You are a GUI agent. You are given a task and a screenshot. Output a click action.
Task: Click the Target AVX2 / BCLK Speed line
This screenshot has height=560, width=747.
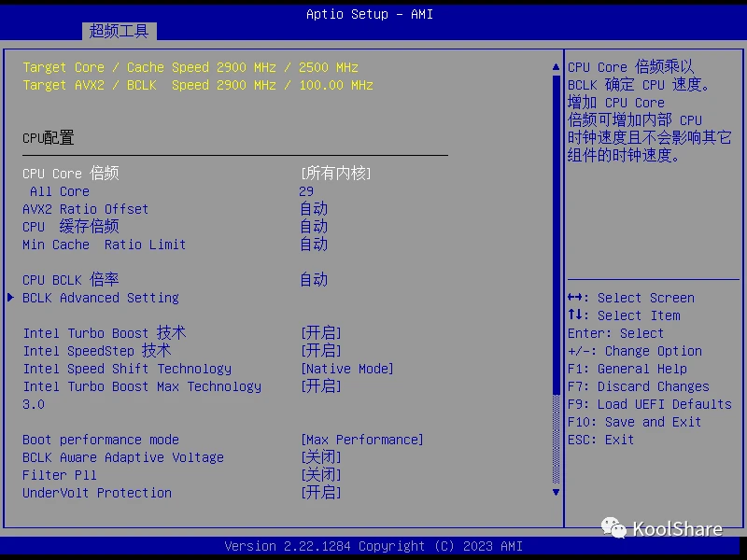pyautogui.click(x=198, y=85)
